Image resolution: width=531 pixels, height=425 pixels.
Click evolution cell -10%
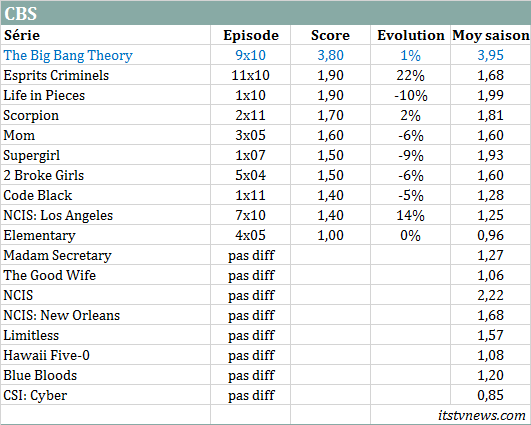[x=410, y=95]
